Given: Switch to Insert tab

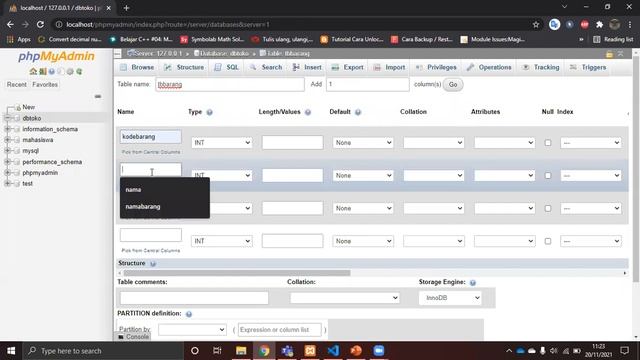Looking at the screenshot, I should click(307, 67).
